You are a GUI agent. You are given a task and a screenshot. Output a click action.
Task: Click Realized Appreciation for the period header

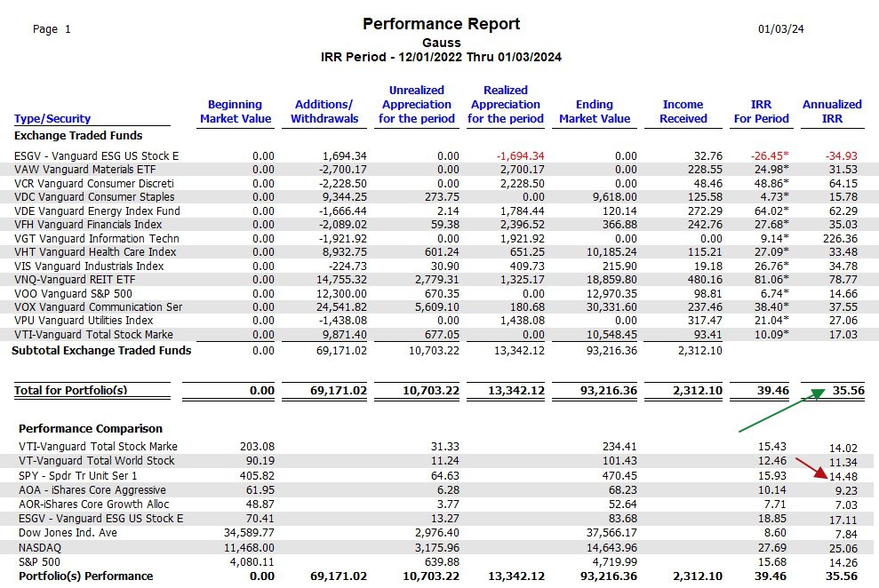[506, 104]
